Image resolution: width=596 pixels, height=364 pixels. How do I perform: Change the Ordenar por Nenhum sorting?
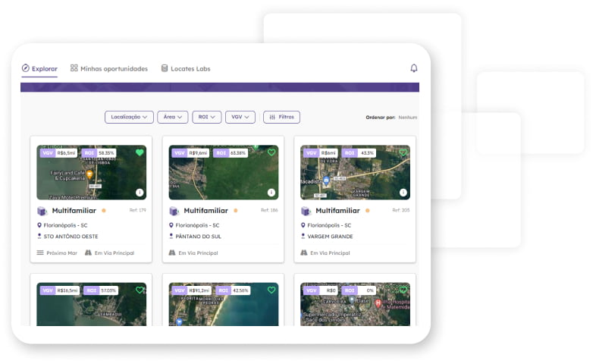click(407, 118)
